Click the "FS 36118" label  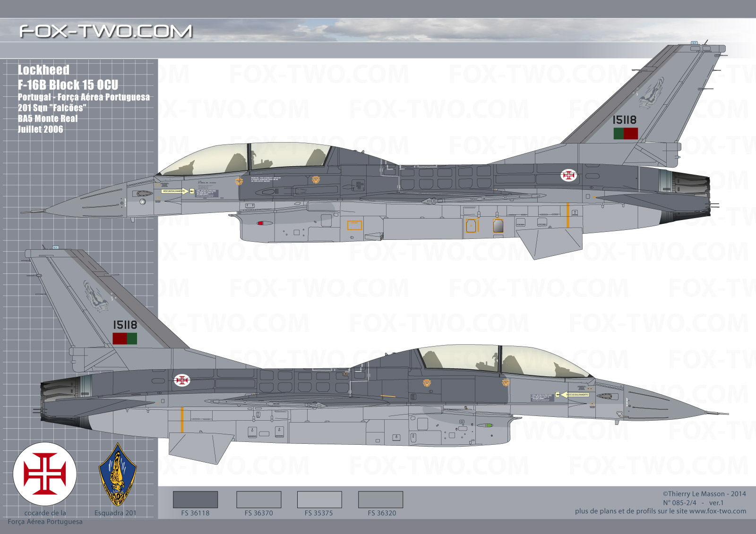tap(195, 513)
